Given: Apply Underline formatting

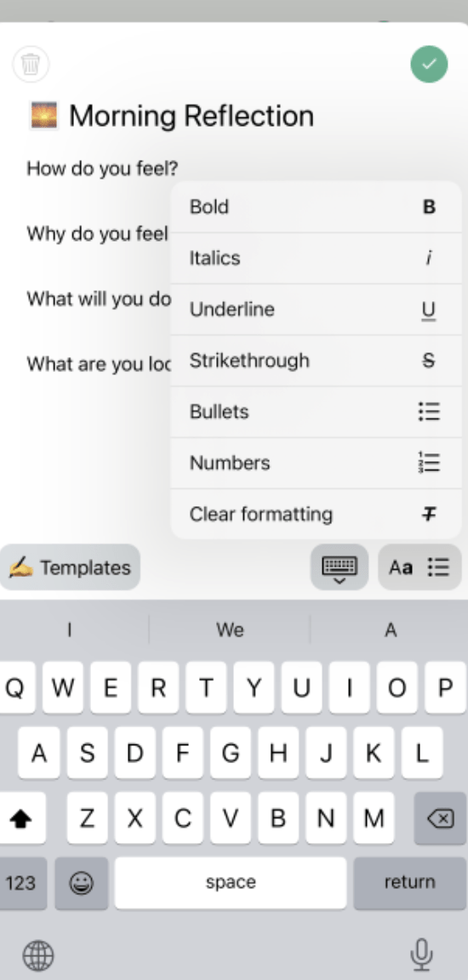Looking at the screenshot, I should [x=316, y=310].
